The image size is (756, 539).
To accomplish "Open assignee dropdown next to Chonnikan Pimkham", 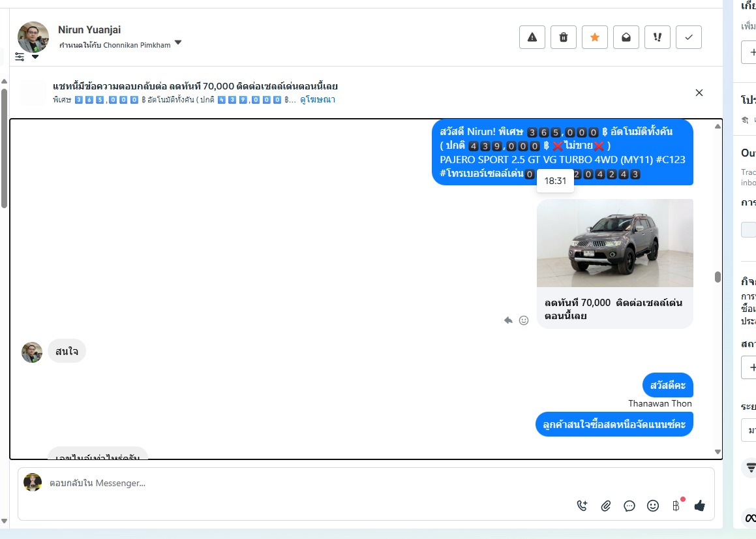I will click(x=178, y=42).
